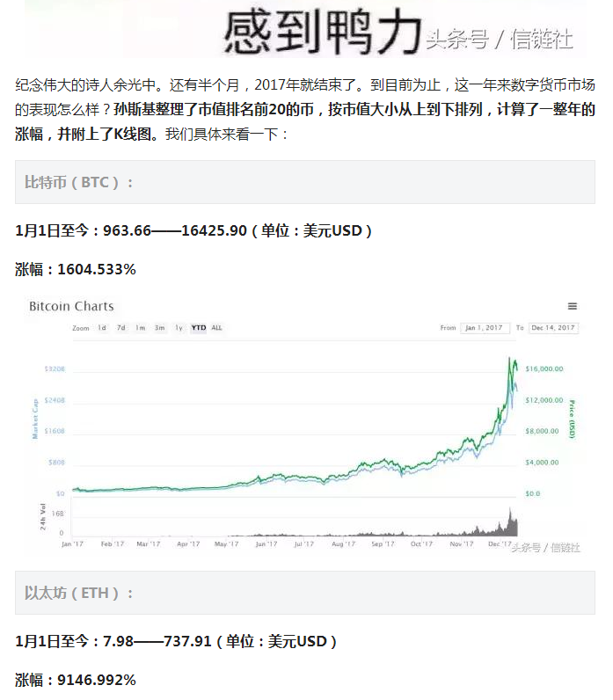Edit the From date Jan 1, 2017
613x700 pixels.
pyautogui.click(x=485, y=328)
